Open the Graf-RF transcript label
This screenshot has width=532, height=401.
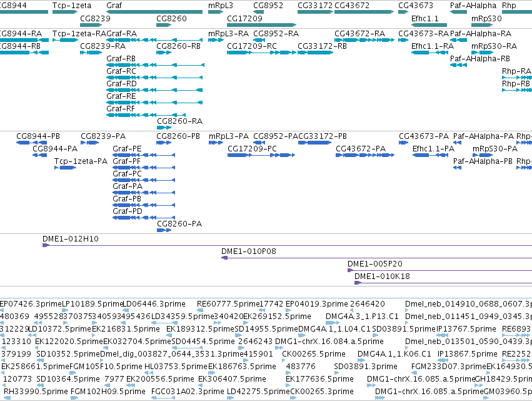click(121, 109)
